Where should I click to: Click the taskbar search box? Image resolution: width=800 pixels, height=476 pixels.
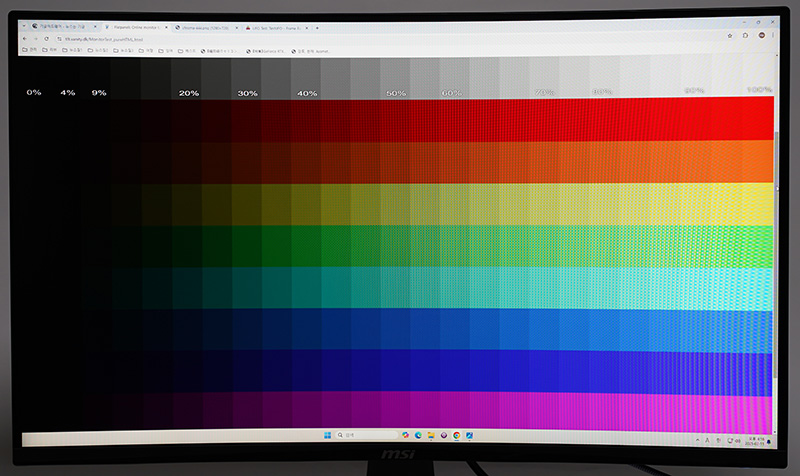366,435
